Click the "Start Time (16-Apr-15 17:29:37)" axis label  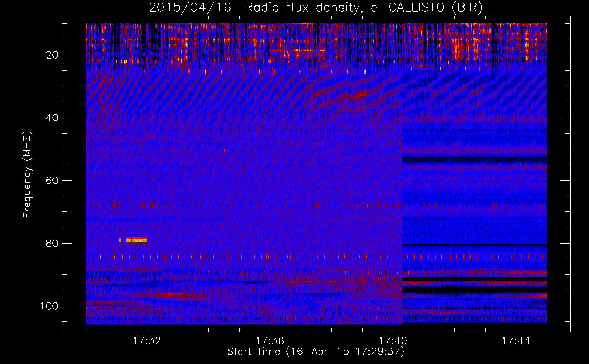pyautogui.click(x=316, y=352)
